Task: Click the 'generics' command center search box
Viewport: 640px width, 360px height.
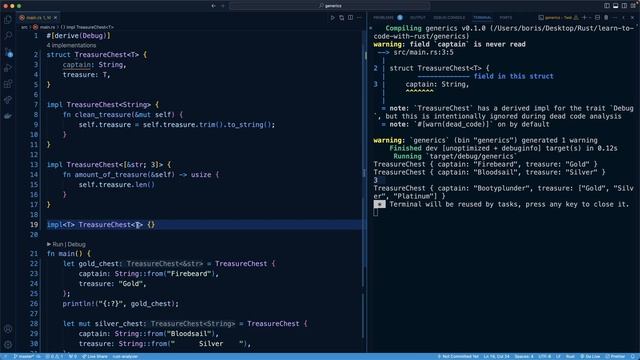Action: (330, 6)
